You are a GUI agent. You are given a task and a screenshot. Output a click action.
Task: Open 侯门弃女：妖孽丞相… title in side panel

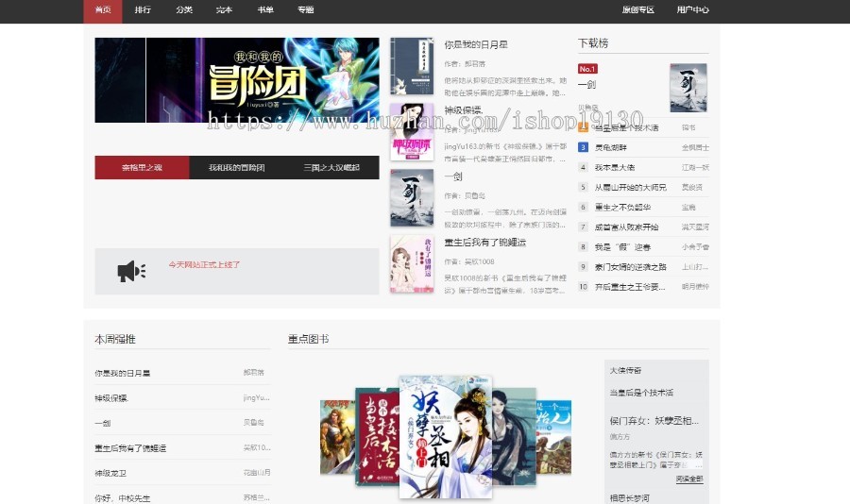[x=654, y=421]
